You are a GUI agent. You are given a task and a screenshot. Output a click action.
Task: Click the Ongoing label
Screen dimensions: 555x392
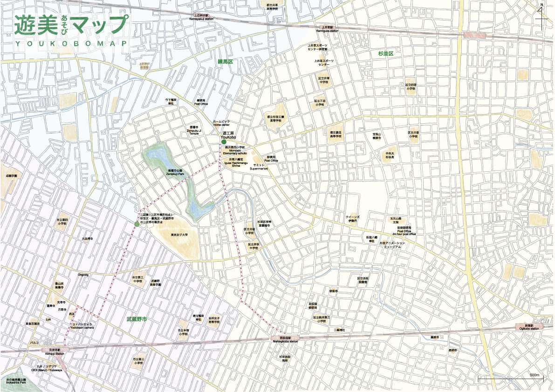(x=83, y=275)
